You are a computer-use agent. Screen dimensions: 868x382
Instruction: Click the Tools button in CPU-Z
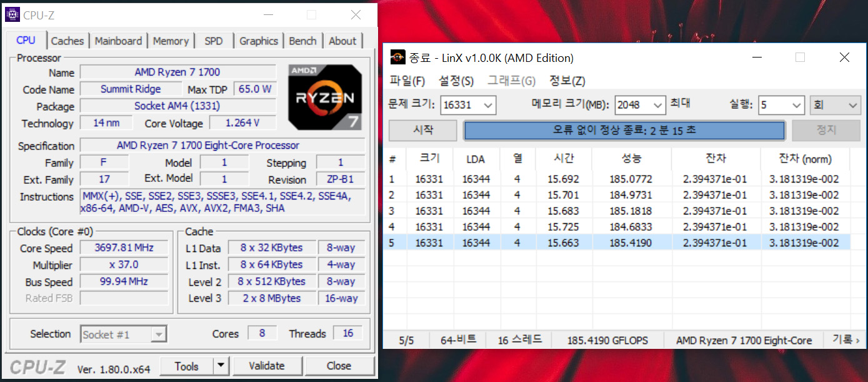click(187, 366)
